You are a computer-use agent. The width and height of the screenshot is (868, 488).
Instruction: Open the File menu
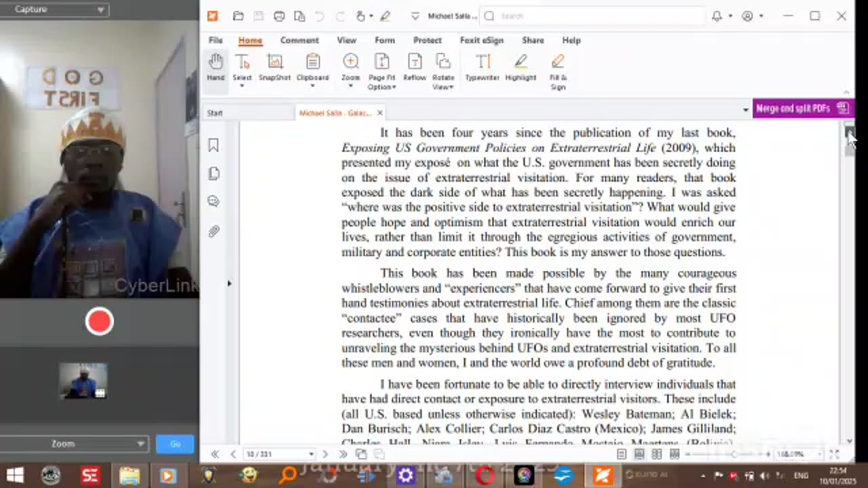[216, 40]
